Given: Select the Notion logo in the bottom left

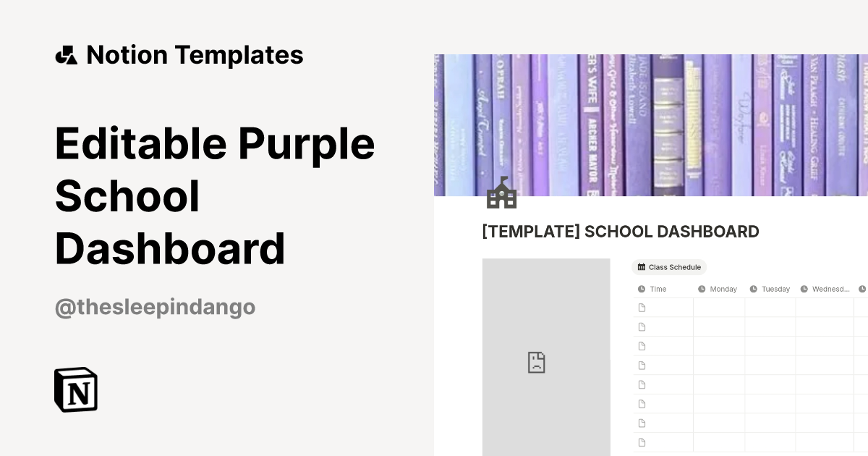Looking at the screenshot, I should (x=75, y=389).
